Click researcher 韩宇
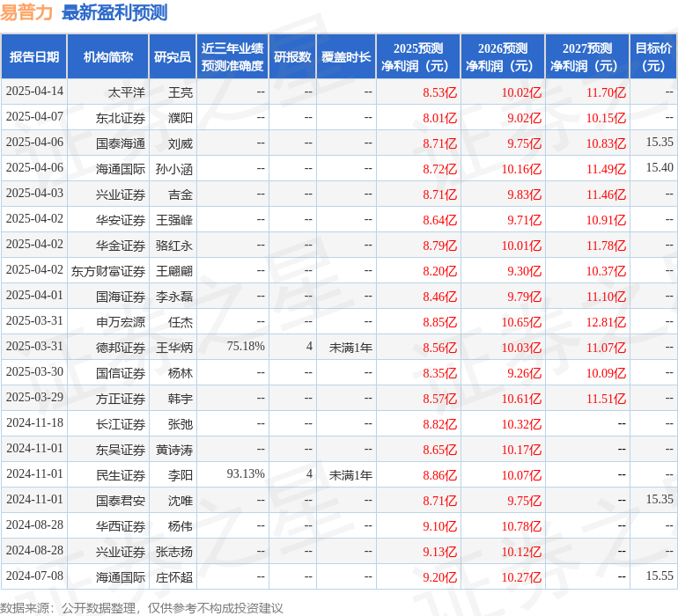Screen dimensions: 678x616 tap(181, 399)
